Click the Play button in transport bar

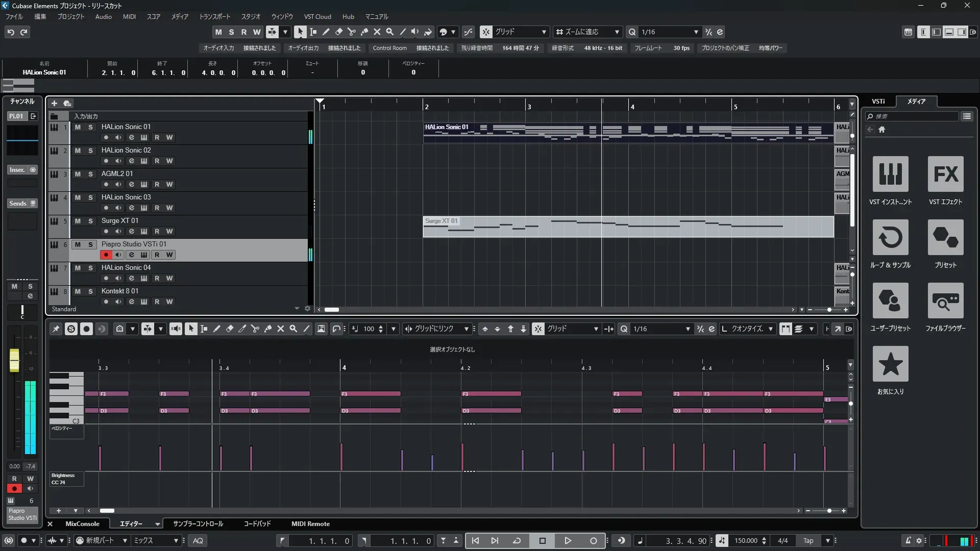pos(568,541)
